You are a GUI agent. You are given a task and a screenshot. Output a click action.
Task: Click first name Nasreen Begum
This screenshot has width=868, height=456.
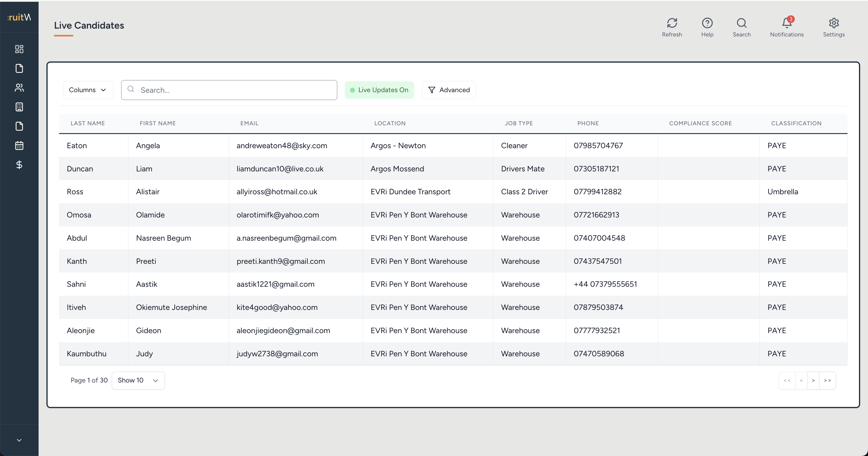coord(163,238)
